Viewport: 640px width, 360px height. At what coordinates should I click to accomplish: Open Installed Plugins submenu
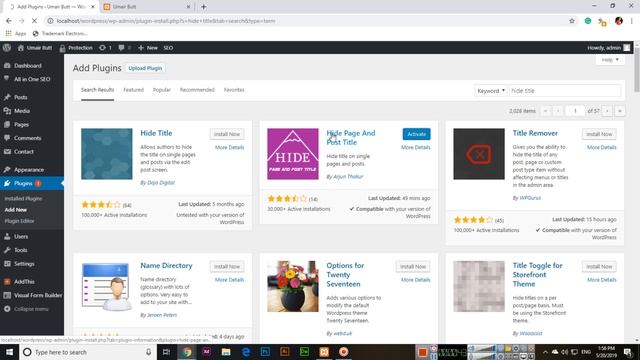point(23,199)
